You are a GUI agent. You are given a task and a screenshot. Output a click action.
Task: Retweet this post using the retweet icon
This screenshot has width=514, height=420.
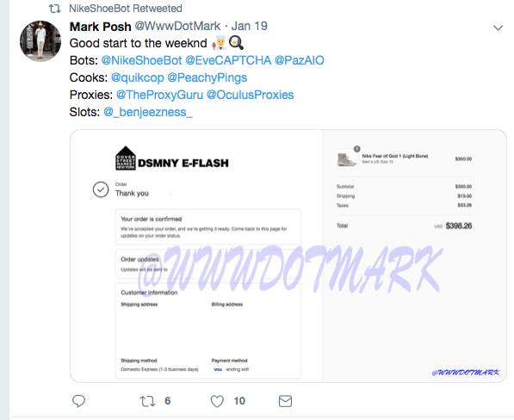pos(147,401)
